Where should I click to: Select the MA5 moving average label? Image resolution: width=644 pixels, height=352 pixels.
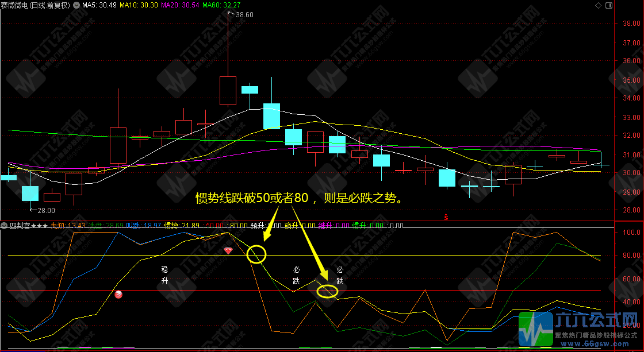(x=99, y=5)
